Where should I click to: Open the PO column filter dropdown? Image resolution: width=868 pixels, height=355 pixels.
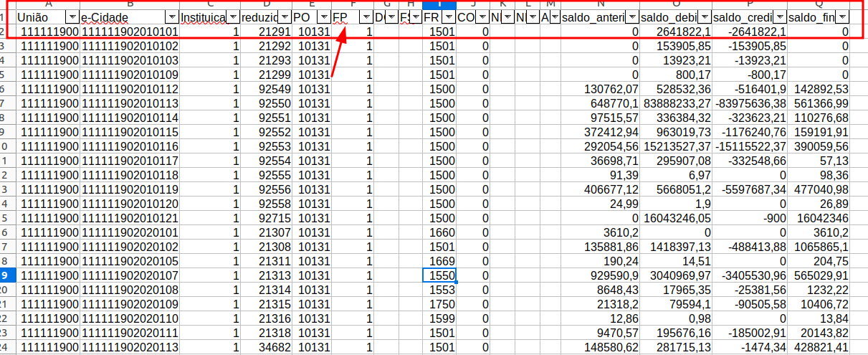pos(323,16)
